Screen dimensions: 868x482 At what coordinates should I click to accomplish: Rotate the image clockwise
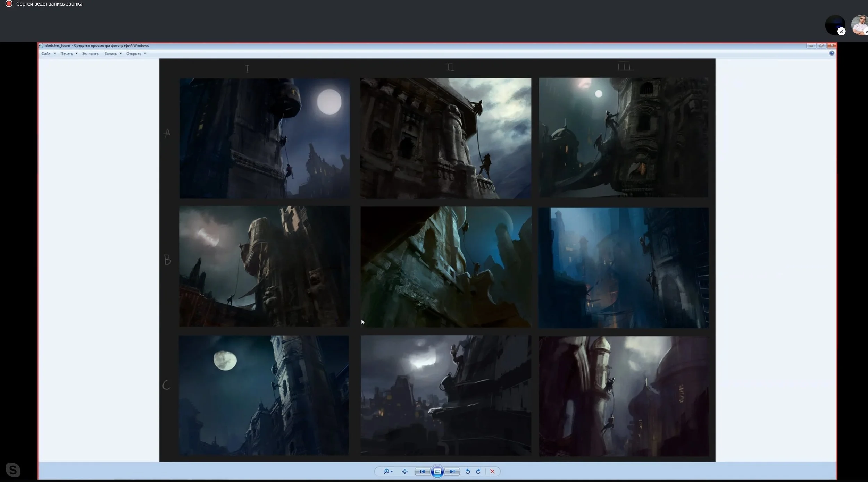(x=478, y=471)
